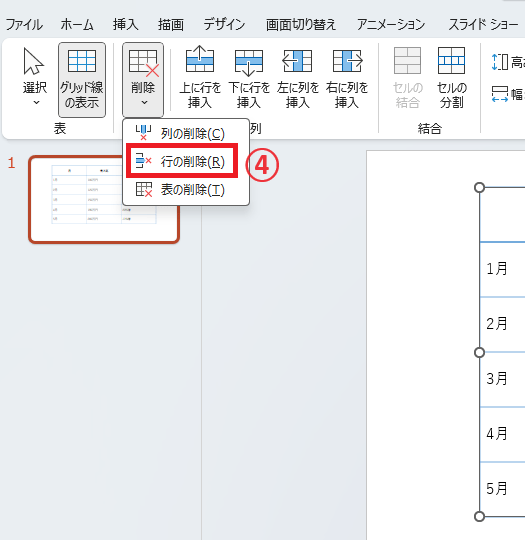
Task: Insert a row above with 上に行を挿入
Action: (x=200, y=77)
